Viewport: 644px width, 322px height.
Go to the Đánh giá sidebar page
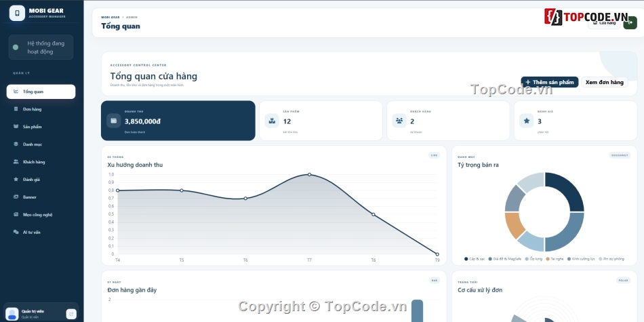pyautogui.click(x=41, y=180)
